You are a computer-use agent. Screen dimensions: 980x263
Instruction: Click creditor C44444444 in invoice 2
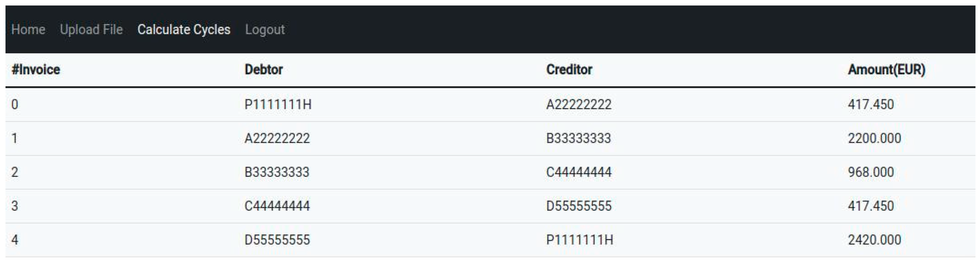pyautogui.click(x=579, y=172)
